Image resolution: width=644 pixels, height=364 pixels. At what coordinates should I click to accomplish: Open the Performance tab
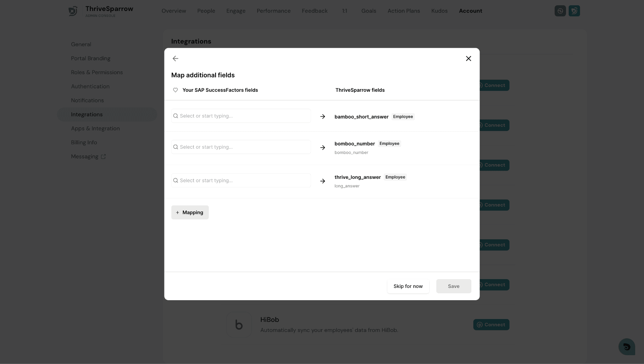coord(274,11)
